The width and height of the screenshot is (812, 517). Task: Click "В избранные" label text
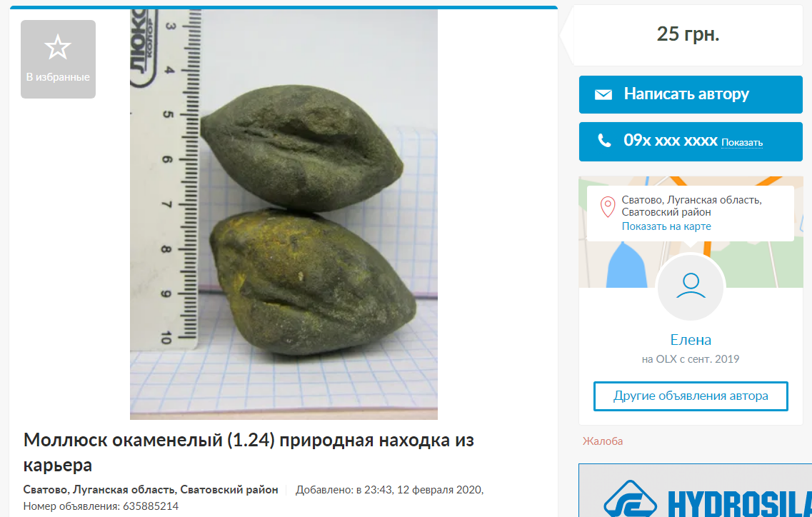(58, 77)
